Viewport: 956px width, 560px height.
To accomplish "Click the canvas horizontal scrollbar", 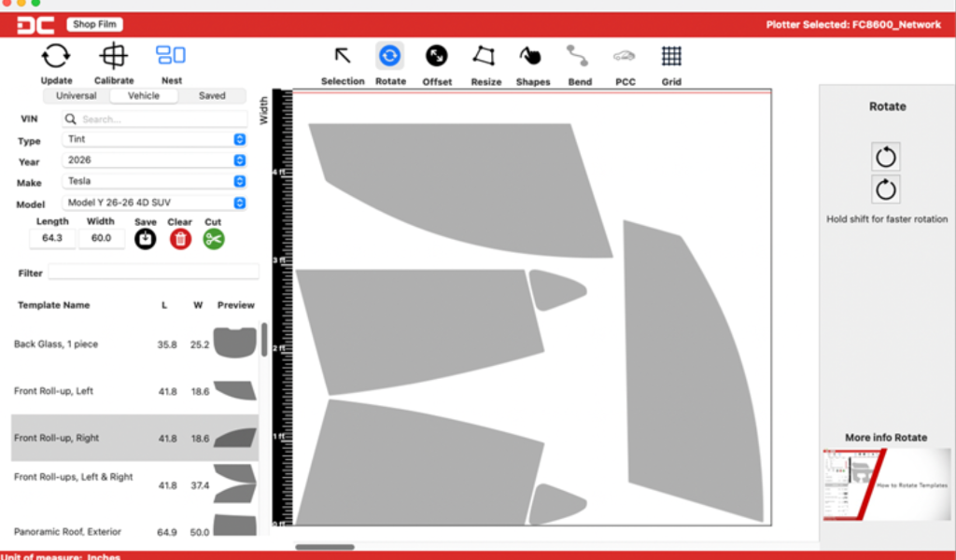I will pyautogui.click(x=324, y=547).
